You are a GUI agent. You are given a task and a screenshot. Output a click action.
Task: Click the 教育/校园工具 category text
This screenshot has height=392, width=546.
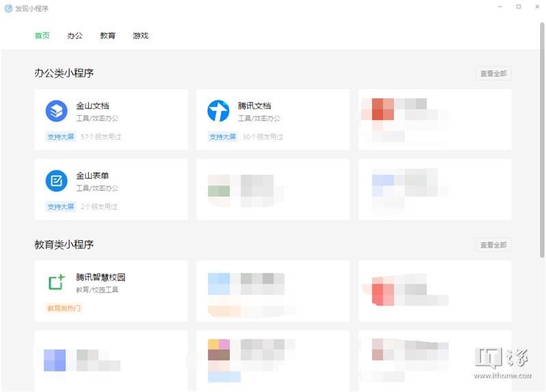pyautogui.click(x=97, y=290)
